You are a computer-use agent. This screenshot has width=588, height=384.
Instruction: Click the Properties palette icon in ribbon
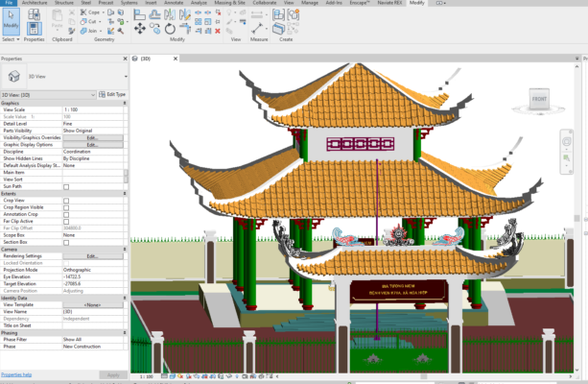click(34, 24)
